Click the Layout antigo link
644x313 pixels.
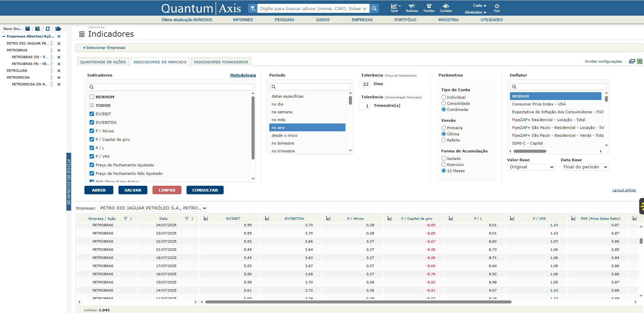coord(624,190)
